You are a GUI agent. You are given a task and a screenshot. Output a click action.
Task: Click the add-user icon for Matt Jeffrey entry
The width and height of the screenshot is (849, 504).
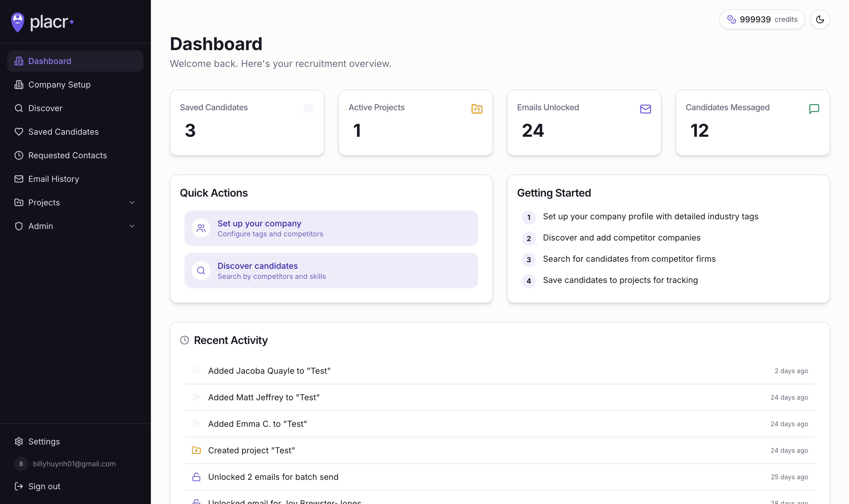[196, 397]
